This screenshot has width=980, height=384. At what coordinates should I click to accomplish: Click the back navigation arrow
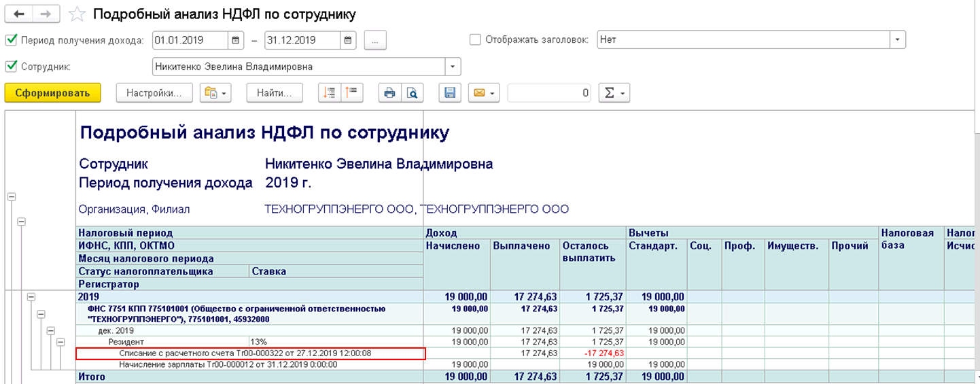(18, 14)
